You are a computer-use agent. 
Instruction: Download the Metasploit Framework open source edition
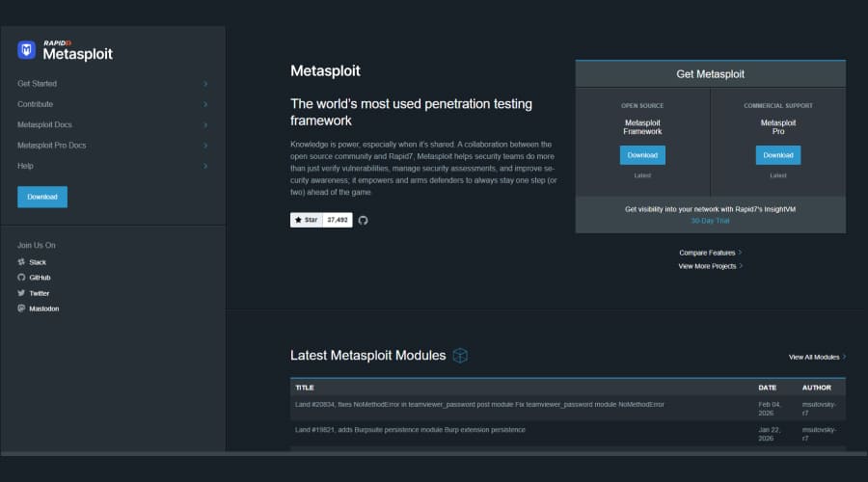coord(642,155)
